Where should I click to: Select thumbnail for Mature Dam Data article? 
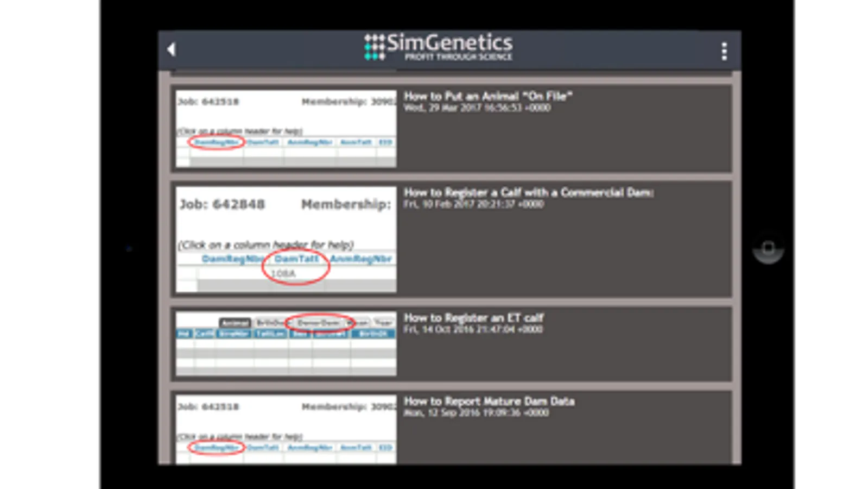(x=286, y=430)
